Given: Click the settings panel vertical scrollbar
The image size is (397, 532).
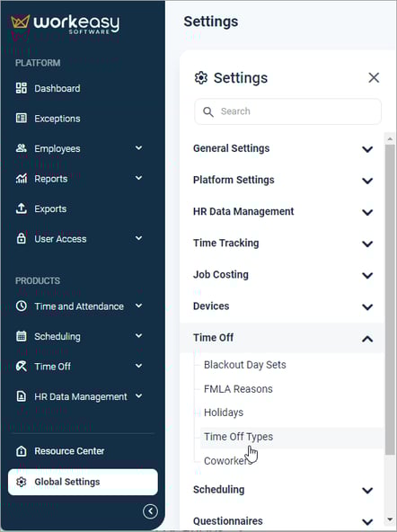Looking at the screenshot, I should pos(390,299).
